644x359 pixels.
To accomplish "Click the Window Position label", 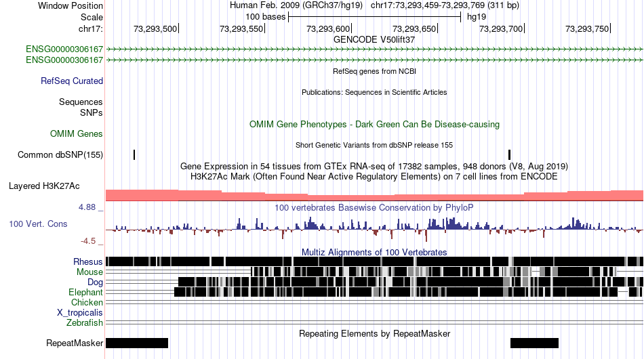I will (x=71, y=5).
